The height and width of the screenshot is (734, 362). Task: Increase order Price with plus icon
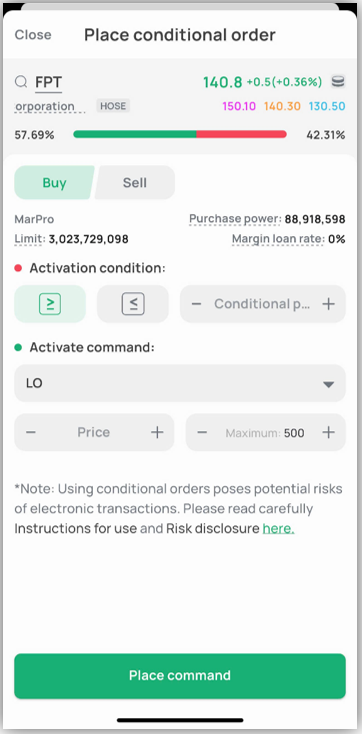point(157,432)
